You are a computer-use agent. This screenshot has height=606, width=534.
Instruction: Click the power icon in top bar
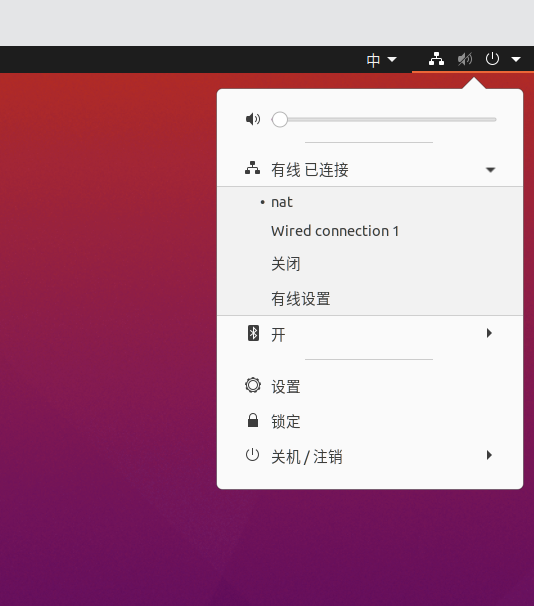click(492, 59)
